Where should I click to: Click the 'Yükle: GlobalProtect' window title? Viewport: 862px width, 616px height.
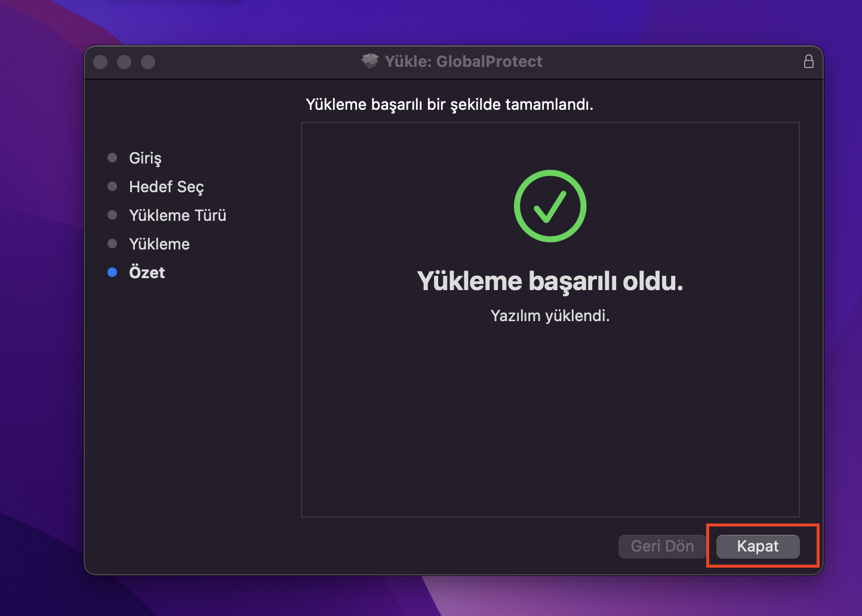point(463,61)
